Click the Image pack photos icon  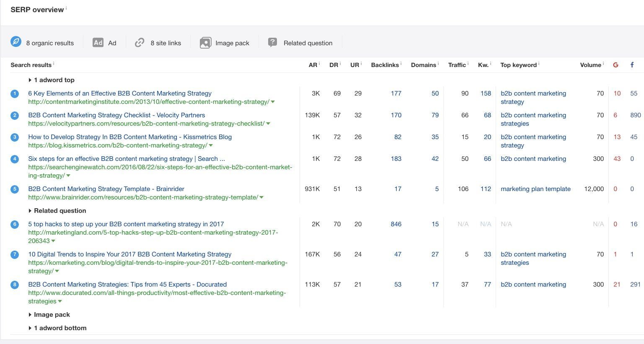pyautogui.click(x=205, y=42)
